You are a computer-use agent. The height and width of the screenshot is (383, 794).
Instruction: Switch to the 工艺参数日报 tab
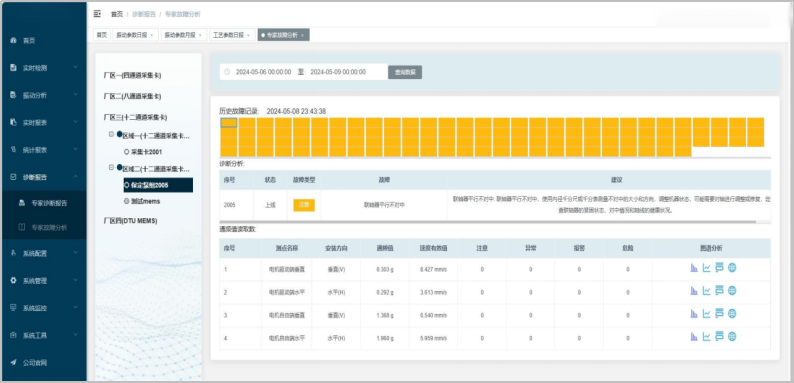[x=230, y=35]
